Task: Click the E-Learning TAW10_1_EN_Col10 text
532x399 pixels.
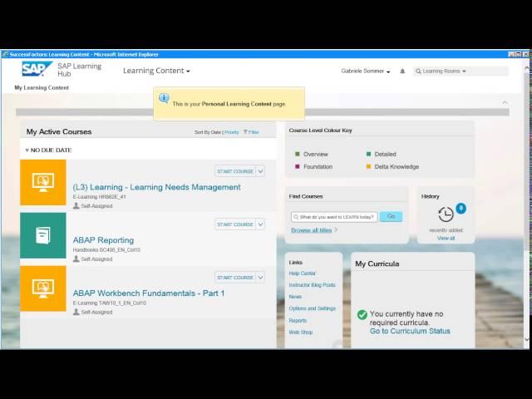Action: (110, 303)
